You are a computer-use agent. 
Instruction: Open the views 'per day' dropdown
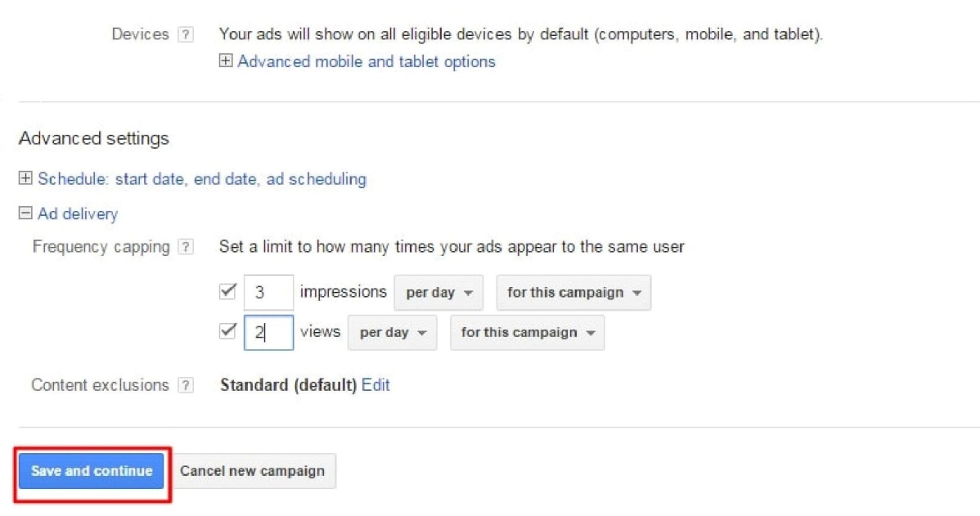(392, 333)
